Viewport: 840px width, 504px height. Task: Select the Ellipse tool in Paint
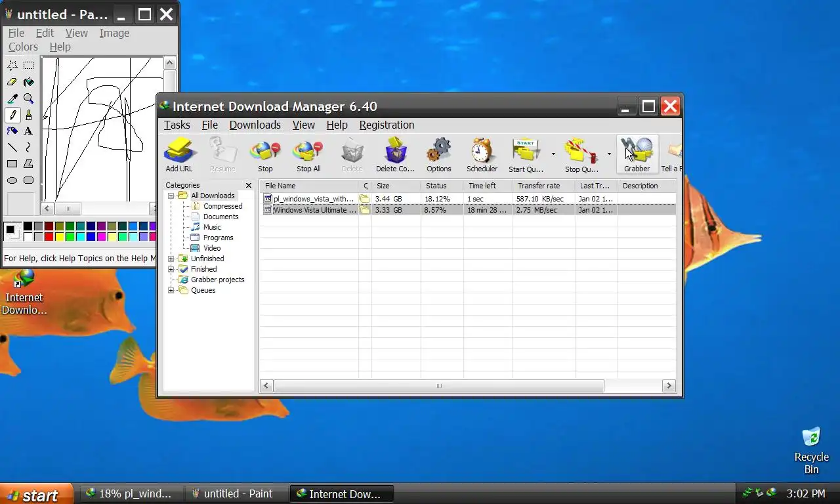coord(12,180)
